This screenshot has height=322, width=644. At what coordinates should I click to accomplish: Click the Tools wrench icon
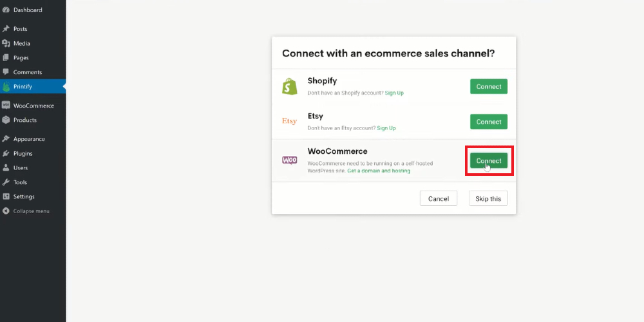(x=6, y=182)
